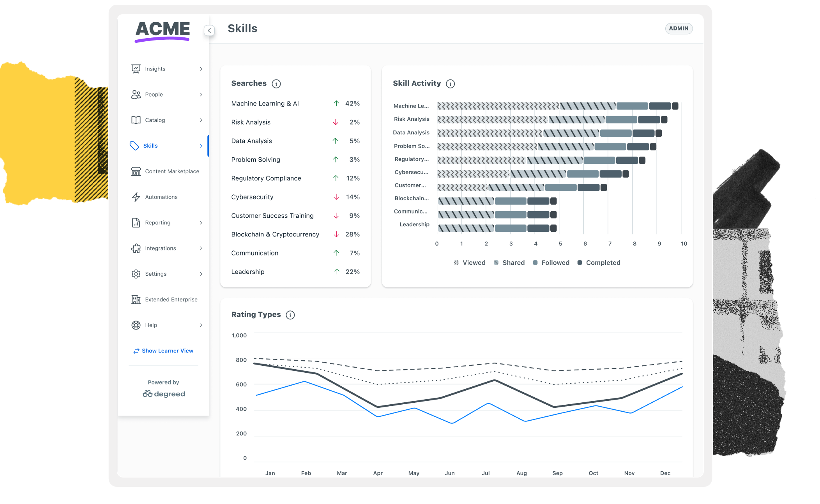Click the Content Marketplace store icon
This screenshot has height=504, width=820.
[x=136, y=171]
